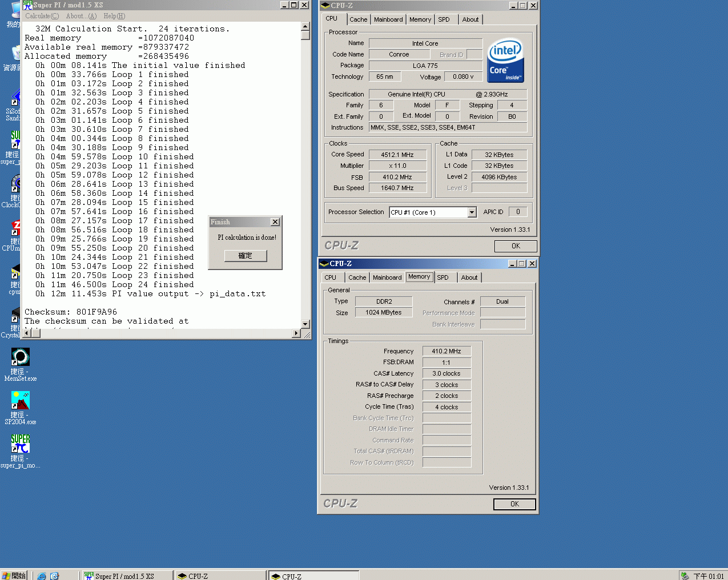Launch Internet Explorer from quick launch
The height and width of the screenshot is (580, 728).
tap(41, 576)
